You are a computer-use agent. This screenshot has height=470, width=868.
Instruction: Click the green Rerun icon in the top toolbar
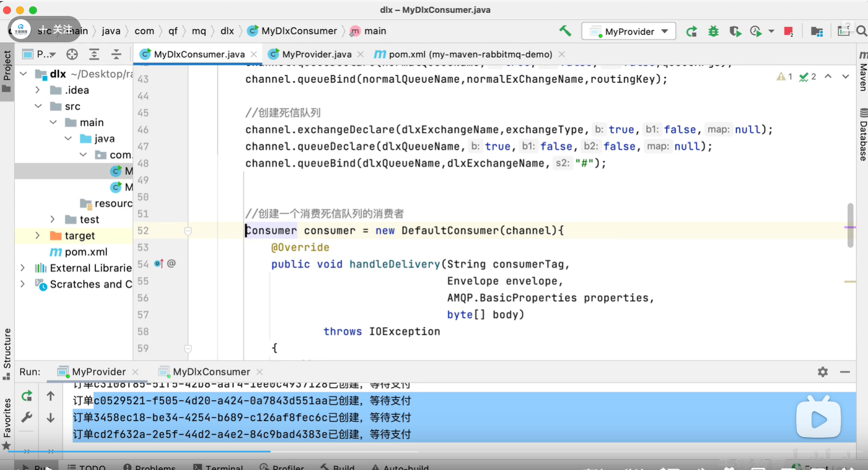691,31
